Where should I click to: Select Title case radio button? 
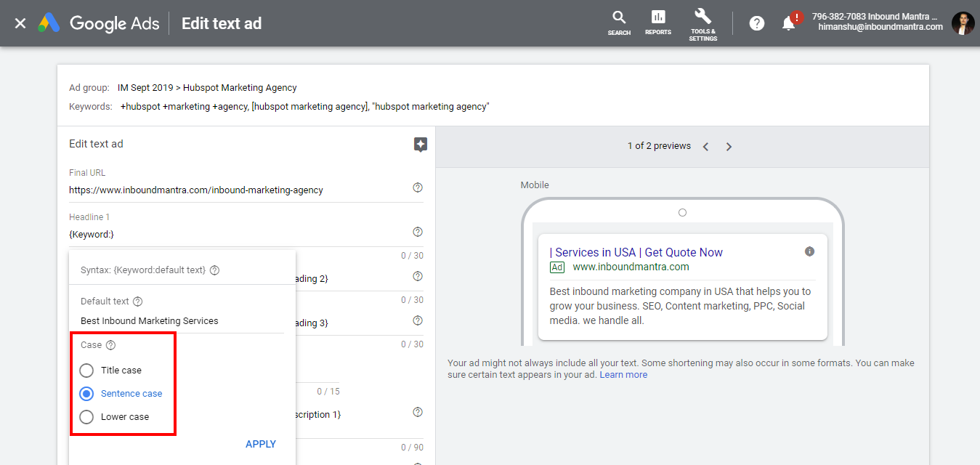click(x=86, y=371)
